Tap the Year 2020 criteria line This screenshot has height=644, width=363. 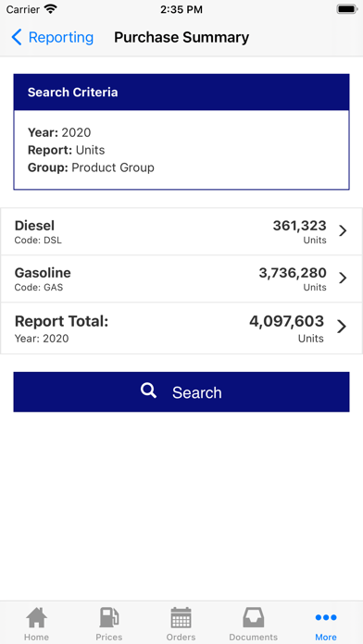point(59,132)
